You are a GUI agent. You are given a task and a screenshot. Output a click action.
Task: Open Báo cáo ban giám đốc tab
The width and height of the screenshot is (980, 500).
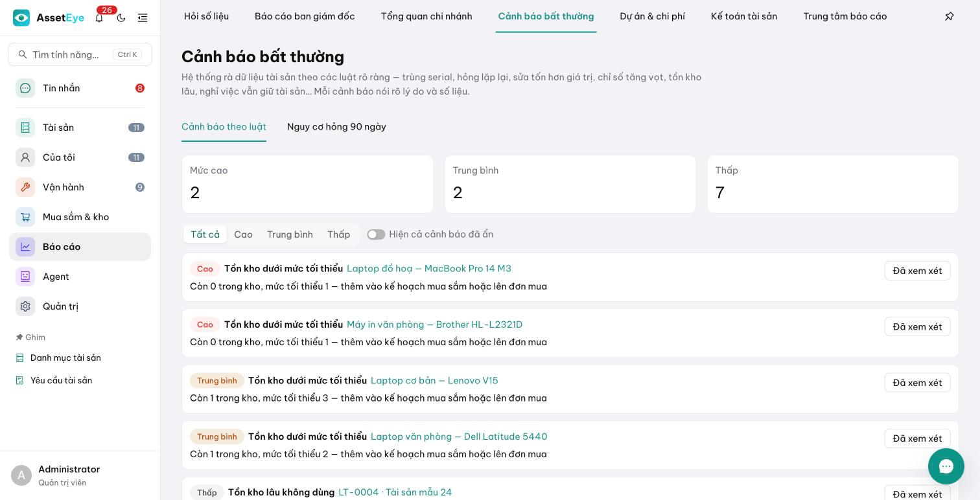305,16
